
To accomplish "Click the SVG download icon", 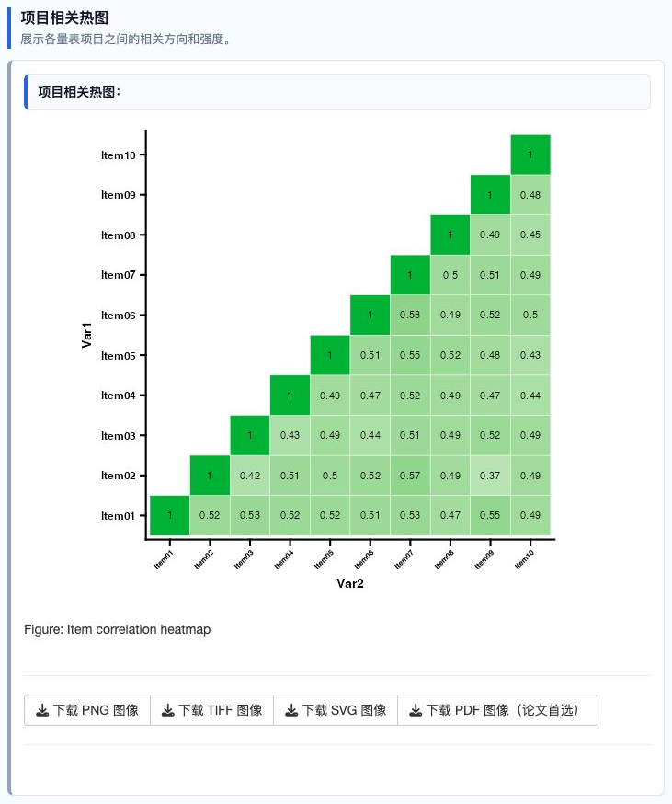I will 291,710.
